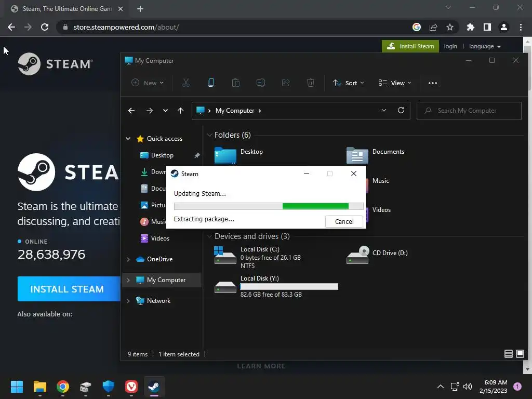Click the Google icon in address bar

coord(417,27)
